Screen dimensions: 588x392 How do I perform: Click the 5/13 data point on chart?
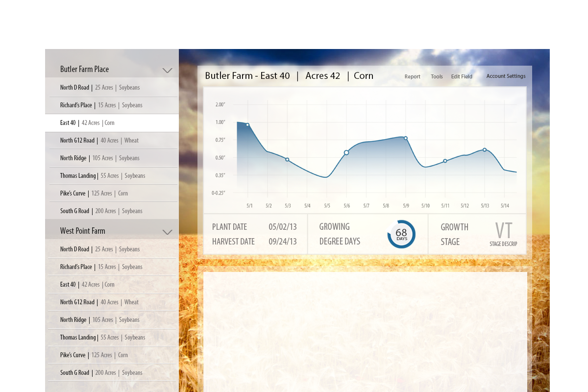[485, 150]
